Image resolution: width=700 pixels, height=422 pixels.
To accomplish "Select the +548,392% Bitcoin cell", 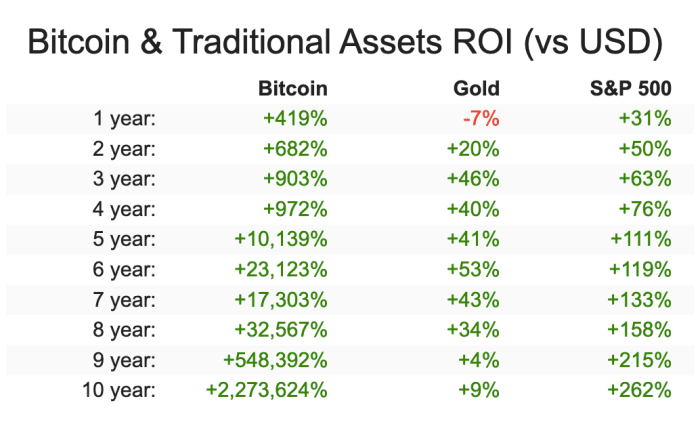I will point(277,359).
